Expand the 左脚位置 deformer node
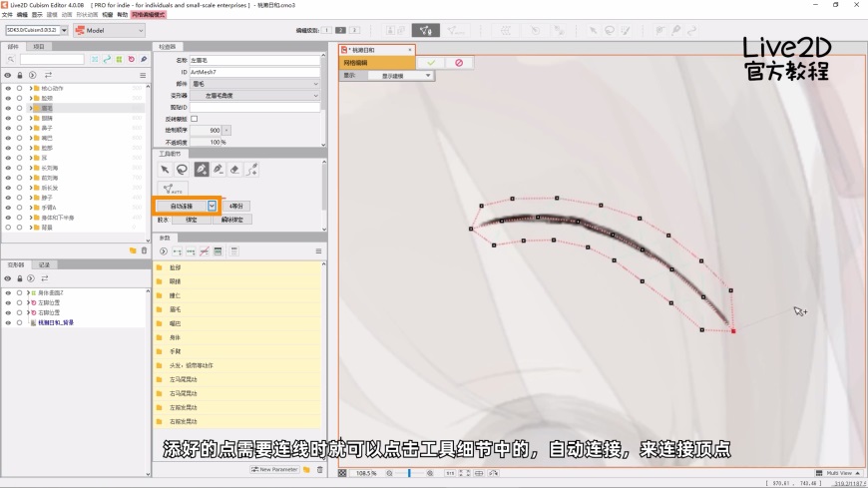 (28, 303)
